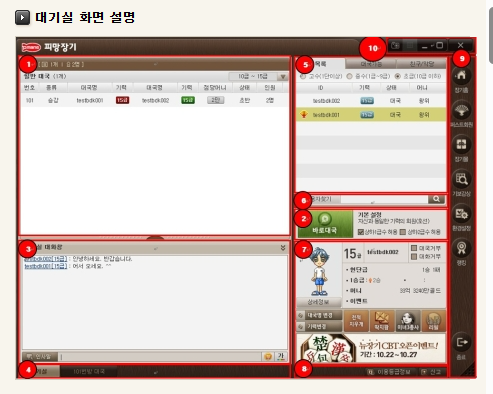
Task: Click the capture icon in title bar
Action: [395, 45]
